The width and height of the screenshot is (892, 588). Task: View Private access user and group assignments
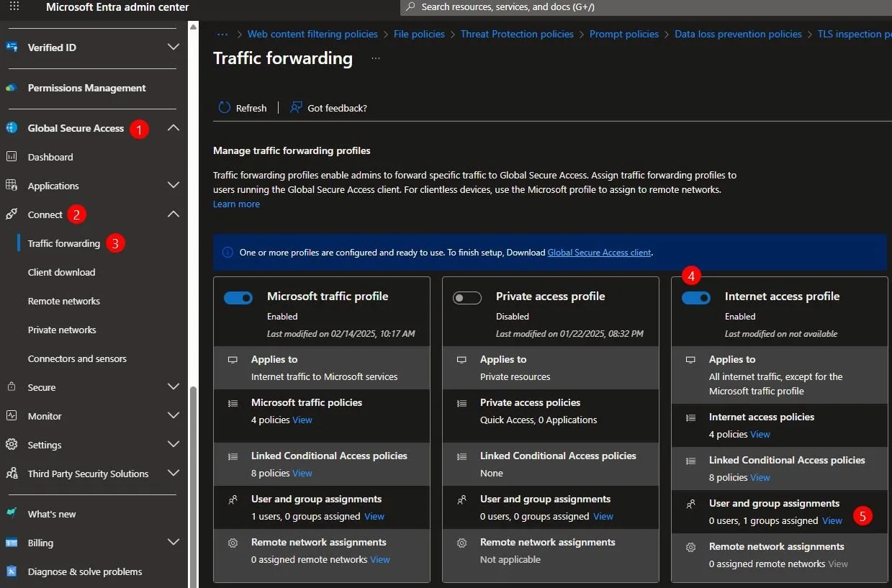(603, 516)
